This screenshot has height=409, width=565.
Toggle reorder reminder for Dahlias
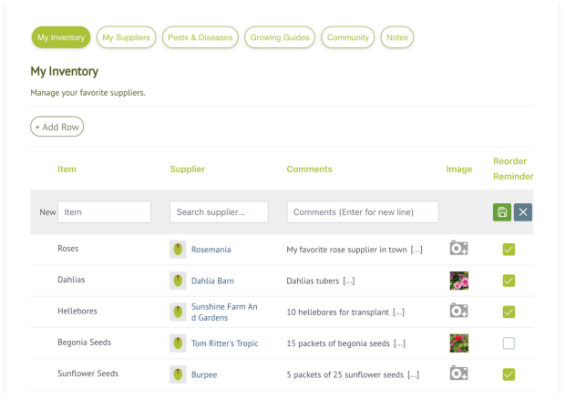coord(509,280)
